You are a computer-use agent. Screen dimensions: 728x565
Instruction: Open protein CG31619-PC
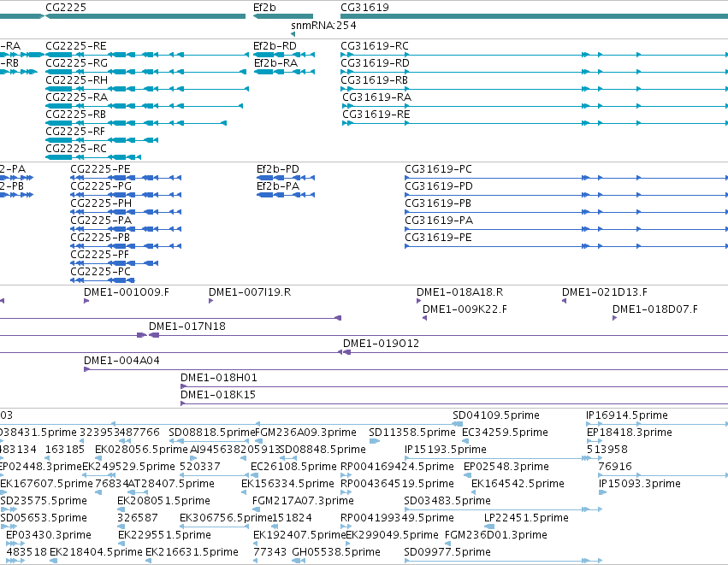coord(438,169)
